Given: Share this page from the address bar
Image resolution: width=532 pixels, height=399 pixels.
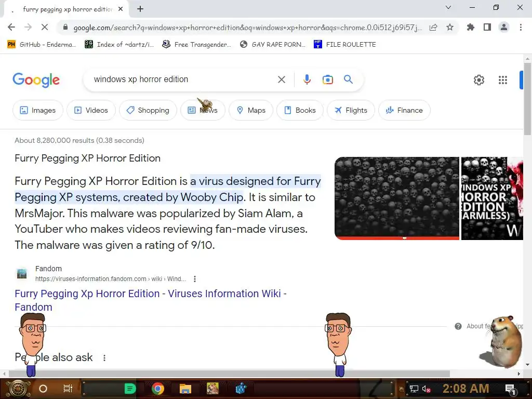Looking at the screenshot, I should pos(433,28).
